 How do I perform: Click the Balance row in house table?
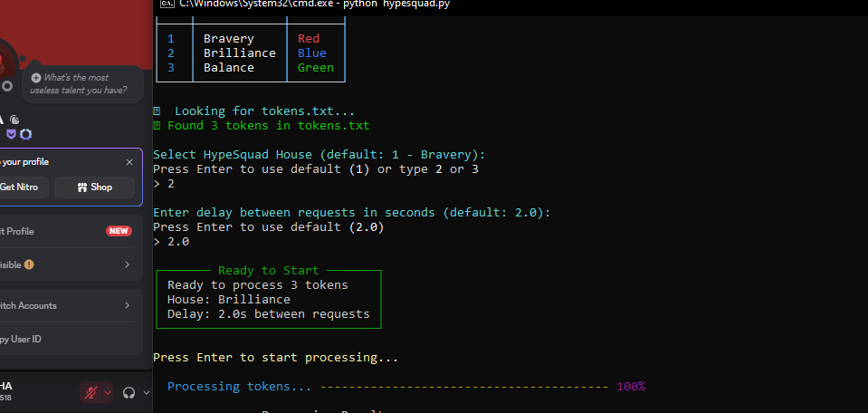[250, 68]
